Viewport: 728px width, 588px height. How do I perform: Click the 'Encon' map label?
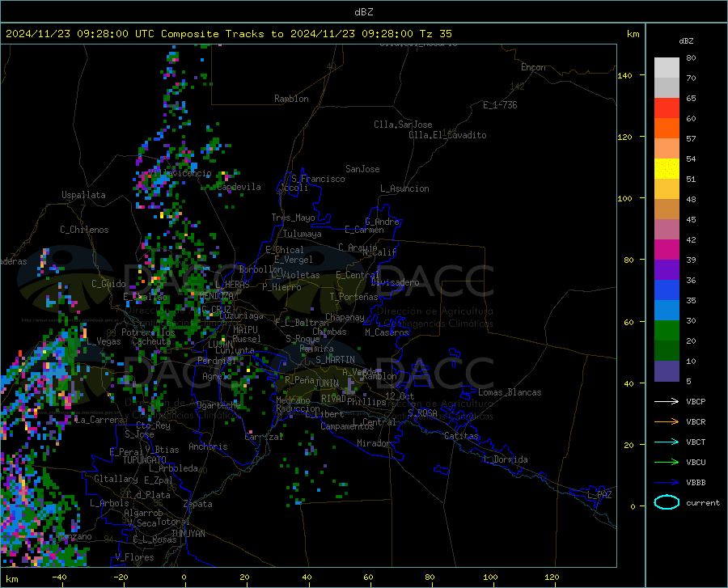pyautogui.click(x=533, y=67)
